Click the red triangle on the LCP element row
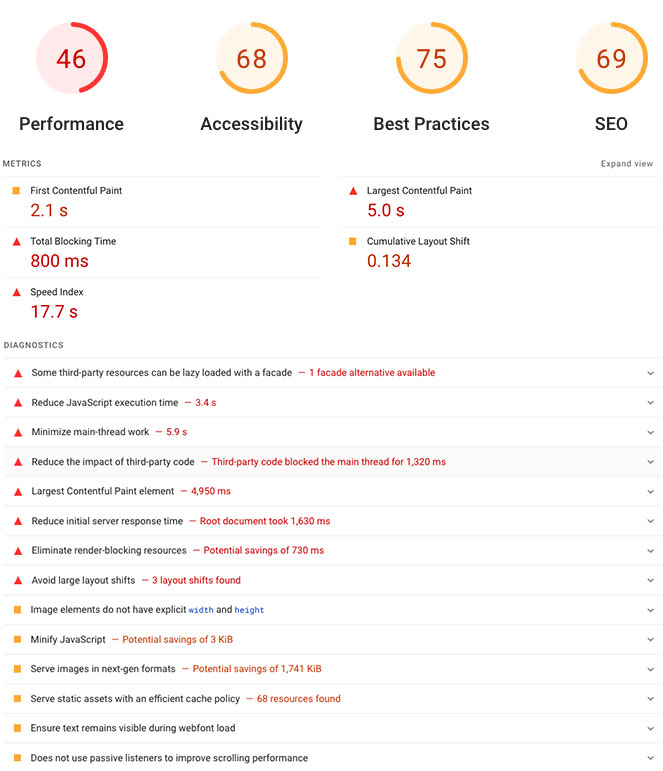663x771 pixels. coord(18,492)
